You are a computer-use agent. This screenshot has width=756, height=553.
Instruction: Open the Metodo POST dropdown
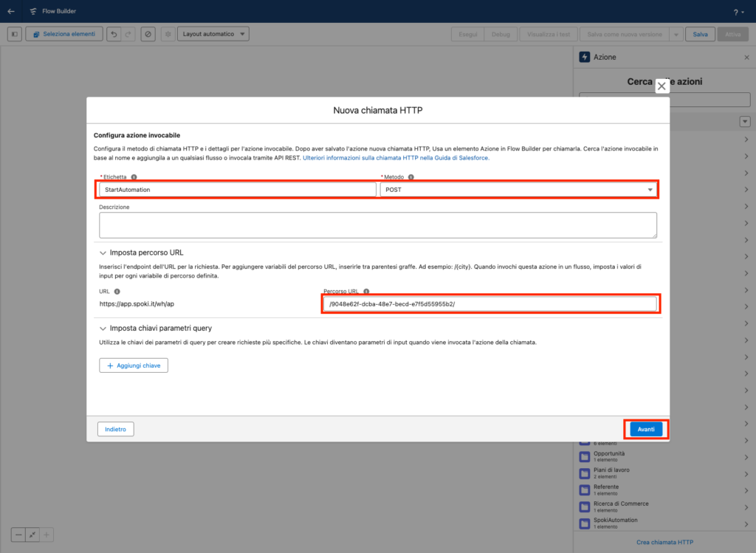[x=517, y=190]
